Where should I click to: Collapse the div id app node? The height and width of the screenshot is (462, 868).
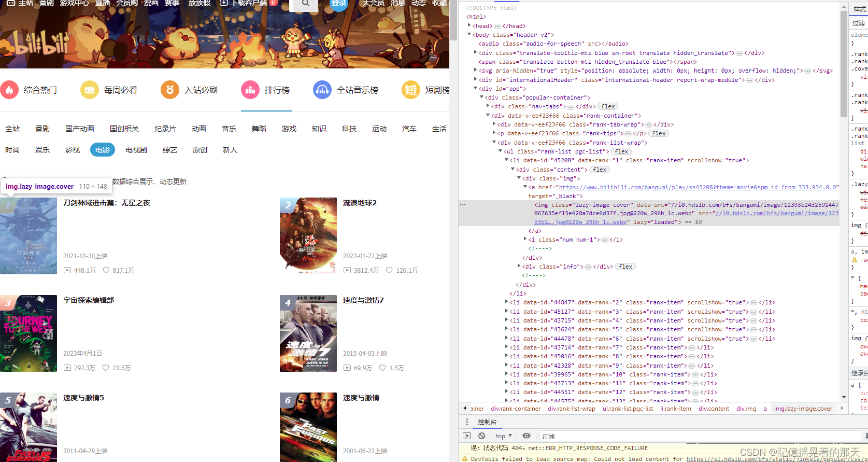click(x=476, y=89)
